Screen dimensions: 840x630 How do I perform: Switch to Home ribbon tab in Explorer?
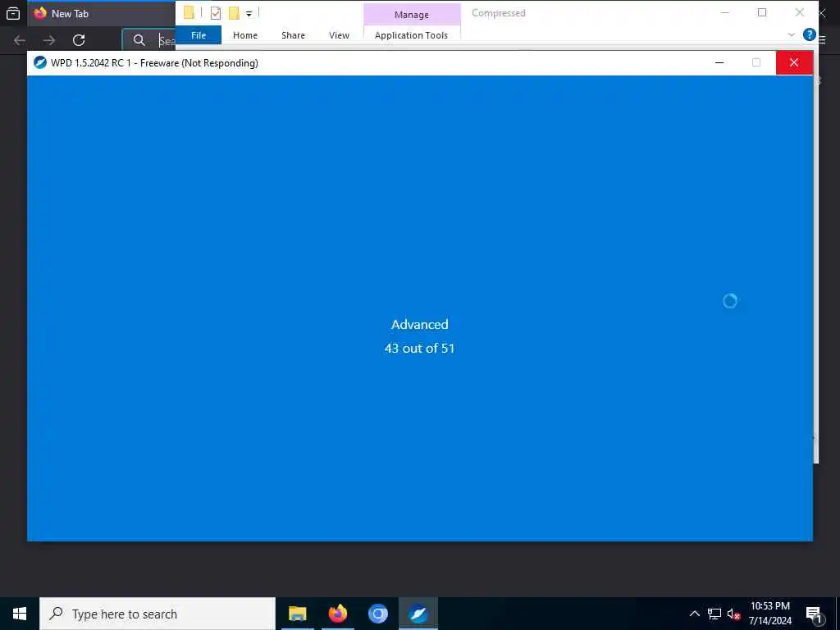(244, 35)
